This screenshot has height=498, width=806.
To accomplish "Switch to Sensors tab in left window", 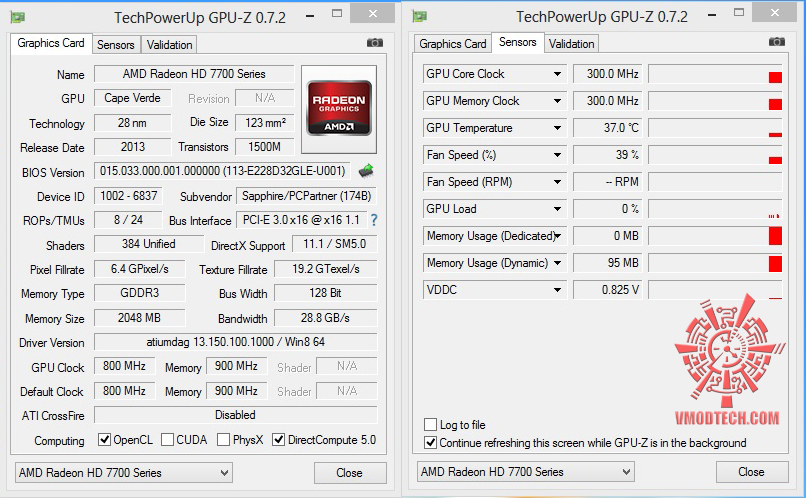I will tap(116, 45).
